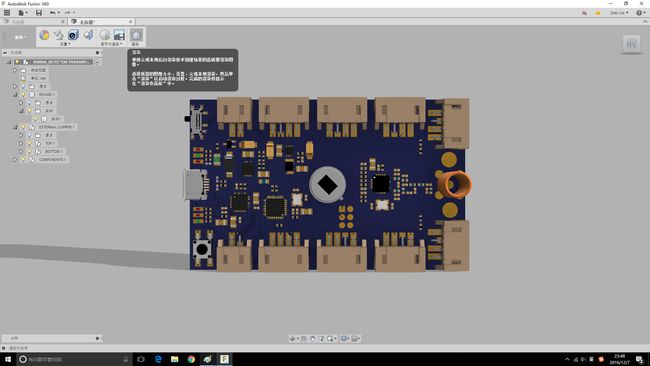Open the Setup group dropdown label
The image size is (650, 366).
(65, 44)
